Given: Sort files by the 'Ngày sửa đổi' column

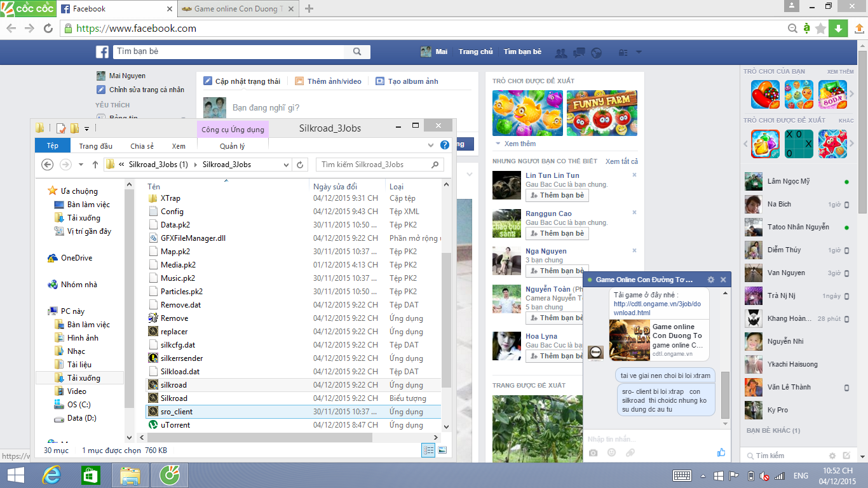Looking at the screenshot, I should point(348,187).
